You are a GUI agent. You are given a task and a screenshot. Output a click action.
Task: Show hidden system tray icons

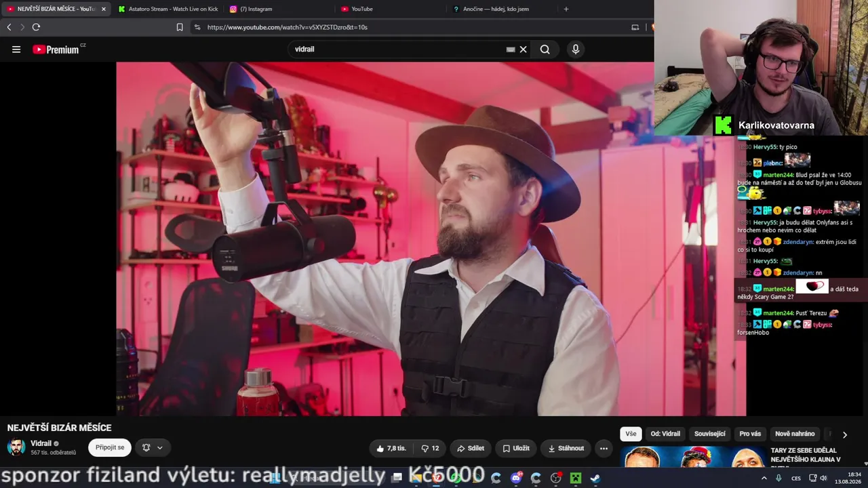point(764,478)
